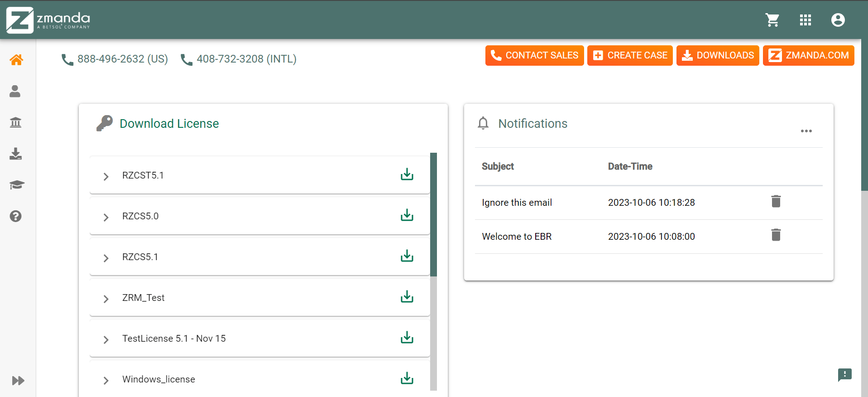Download the RZCS5.1 license
Viewport: 868px width, 397px height.
(407, 256)
